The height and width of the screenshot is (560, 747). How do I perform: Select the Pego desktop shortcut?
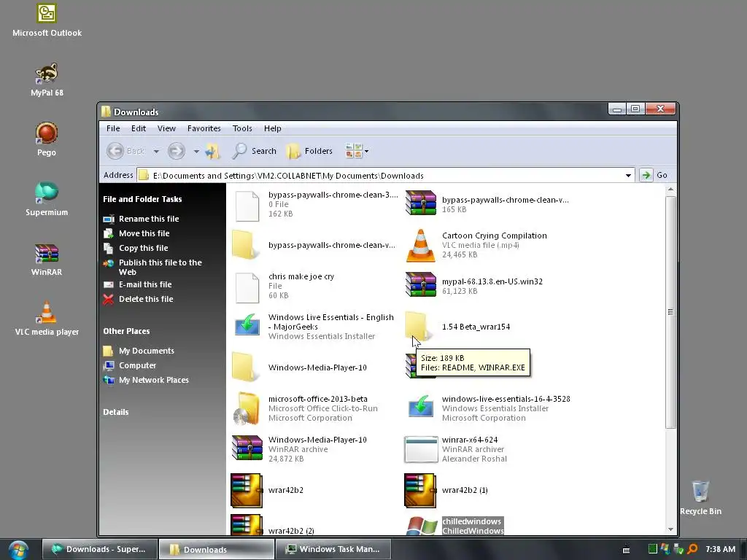[x=47, y=139]
